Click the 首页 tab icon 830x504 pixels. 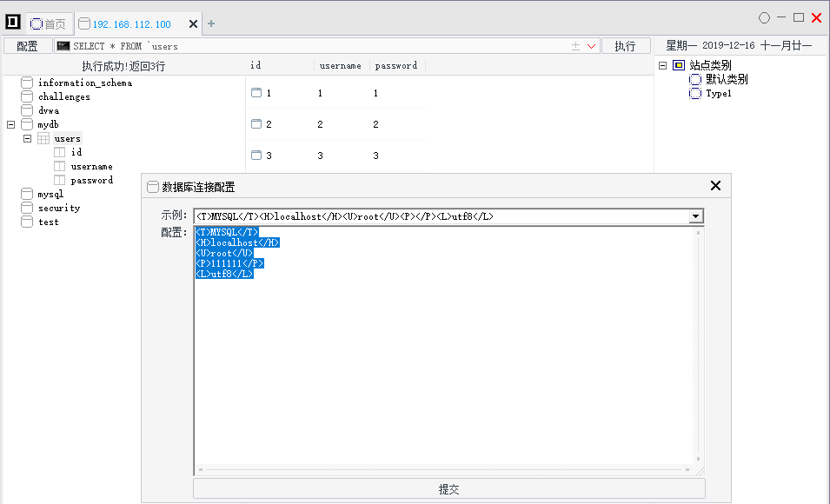[x=36, y=23]
